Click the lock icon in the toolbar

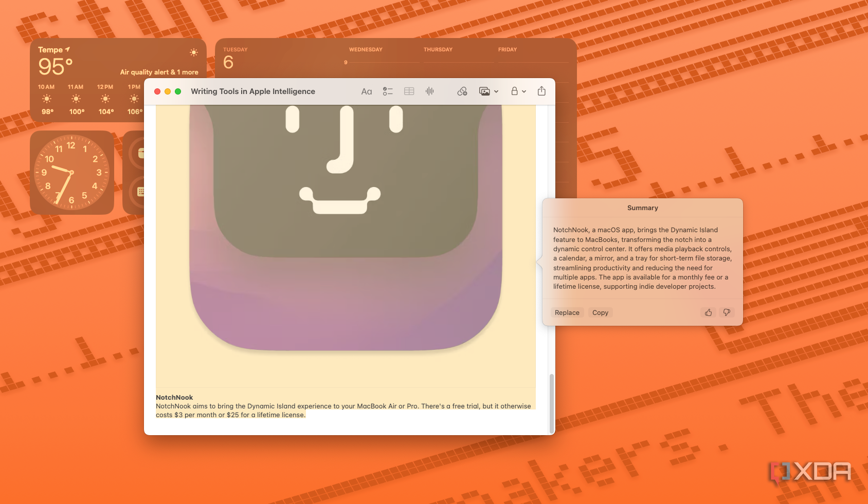tap(514, 91)
